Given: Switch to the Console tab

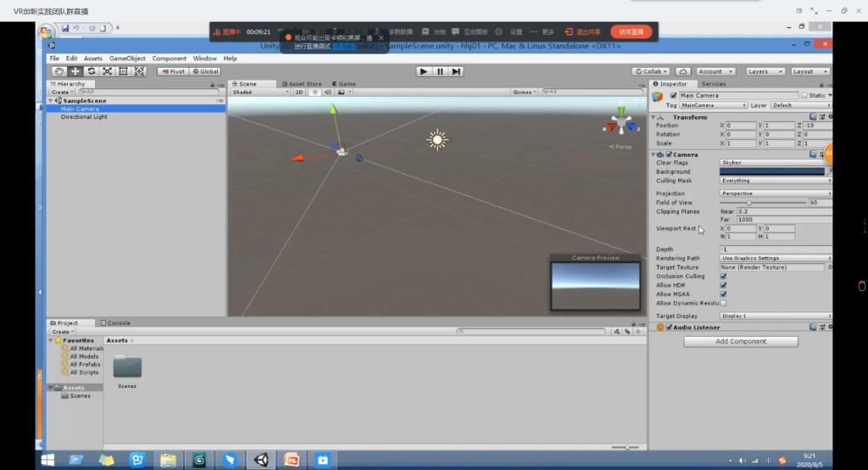Looking at the screenshot, I should [115, 322].
